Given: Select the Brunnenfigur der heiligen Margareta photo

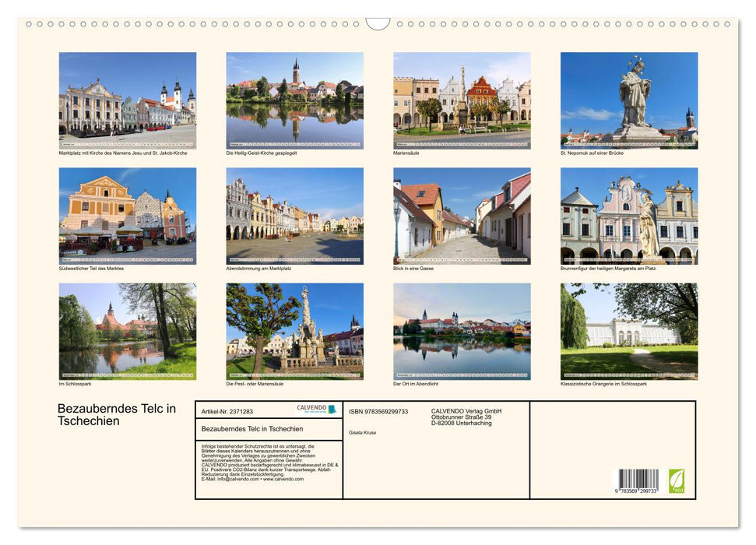Looking at the screenshot, I should point(629,216).
